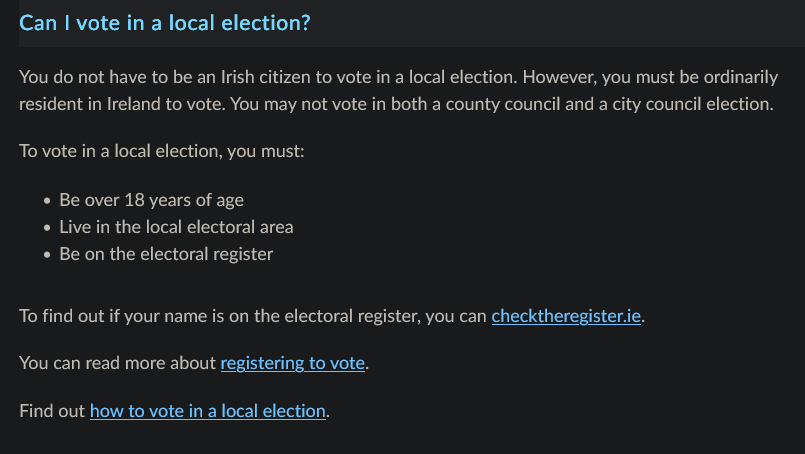Click the words "Find out" before the last link
The width and height of the screenshot is (805, 454).
pos(52,410)
